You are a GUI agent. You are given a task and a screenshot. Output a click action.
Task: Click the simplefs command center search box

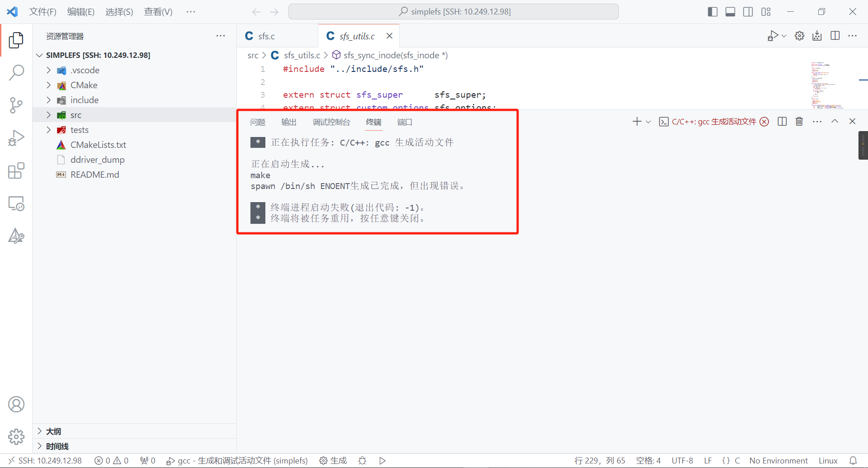[x=453, y=12]
